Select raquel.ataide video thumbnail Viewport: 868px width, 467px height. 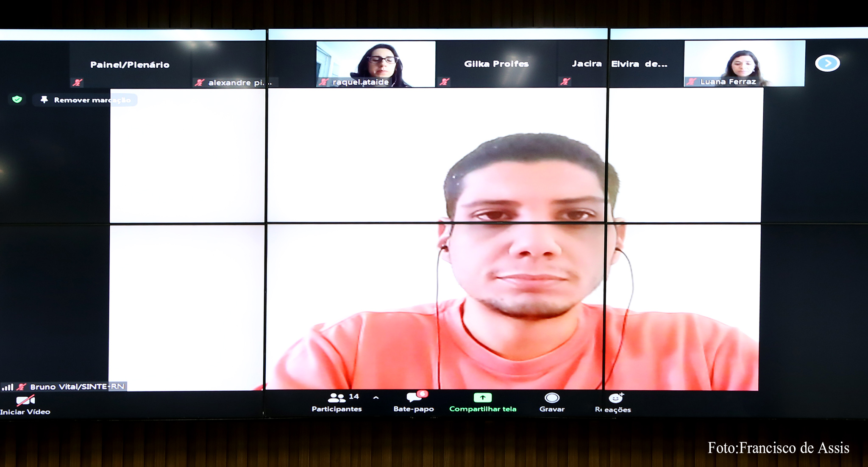376,64
